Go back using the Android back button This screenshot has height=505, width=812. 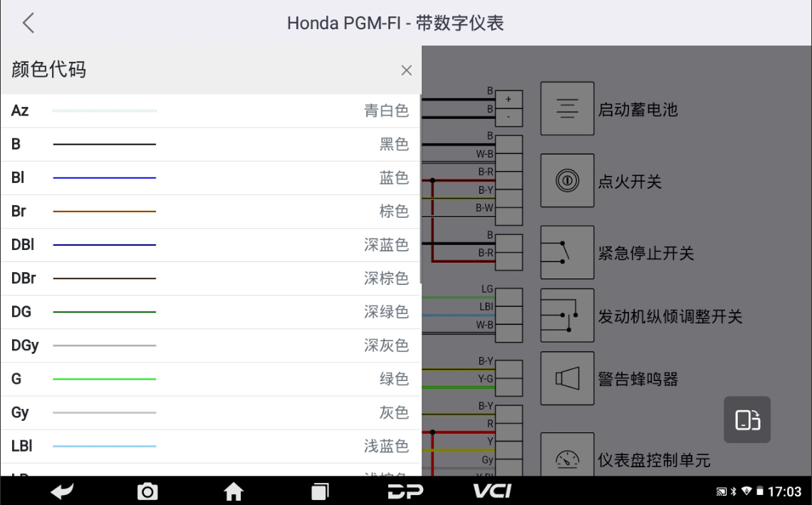point(62,491)
